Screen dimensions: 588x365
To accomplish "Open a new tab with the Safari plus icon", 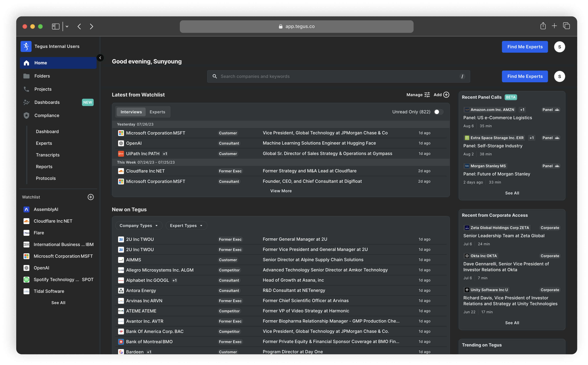I will [554, 26].
